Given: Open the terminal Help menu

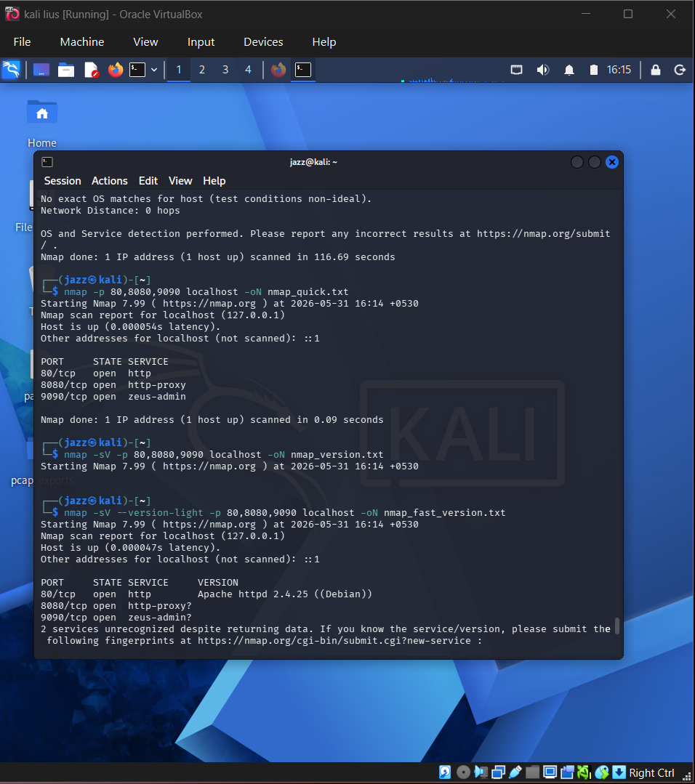Looking at the screenshot, I should click(x=214, y=181).
